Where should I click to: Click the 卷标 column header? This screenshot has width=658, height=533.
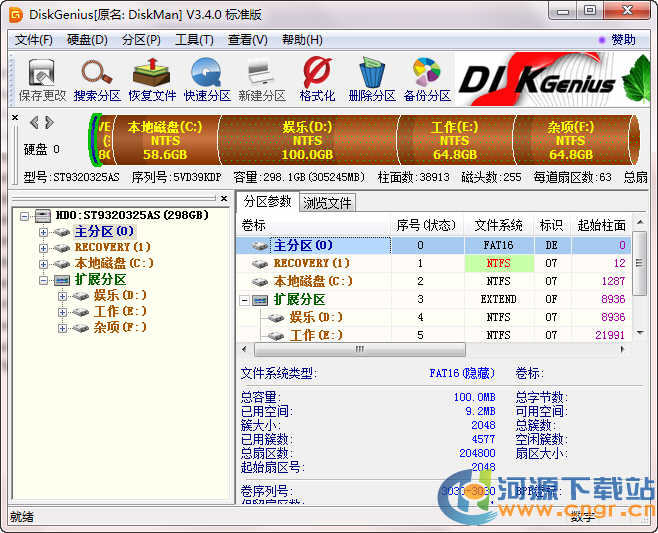[314, 226]
